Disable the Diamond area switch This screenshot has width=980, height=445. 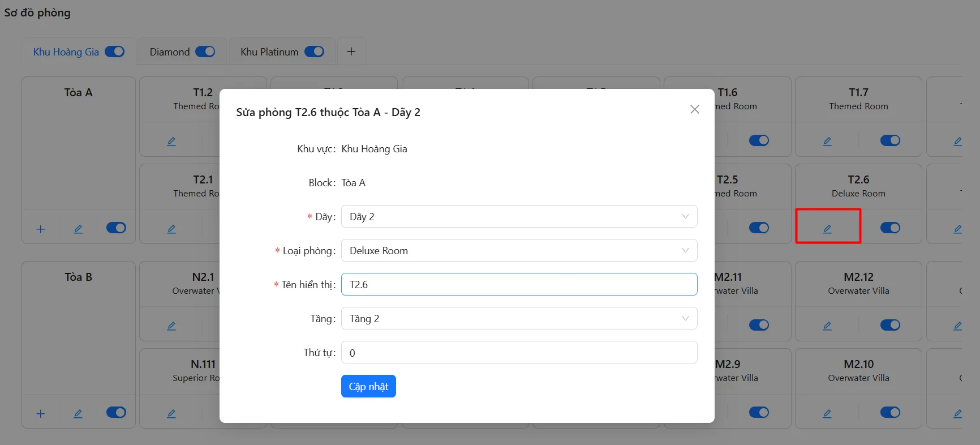tap(205, 52)
